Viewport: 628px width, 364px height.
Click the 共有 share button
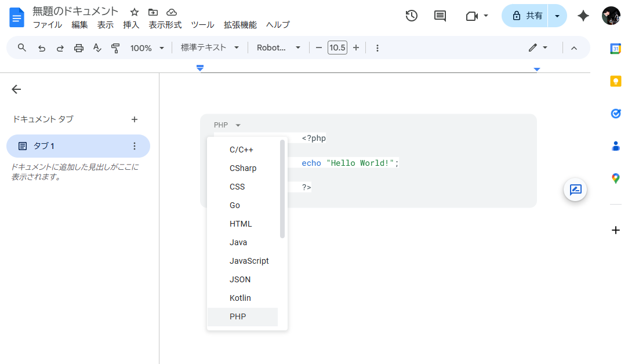coord(525,16)
